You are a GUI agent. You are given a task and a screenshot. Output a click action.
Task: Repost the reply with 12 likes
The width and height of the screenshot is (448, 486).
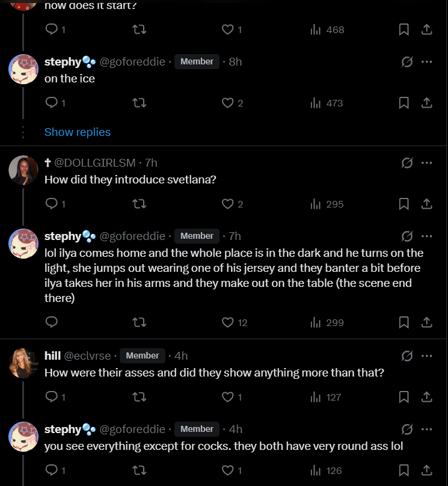point(140,323)
